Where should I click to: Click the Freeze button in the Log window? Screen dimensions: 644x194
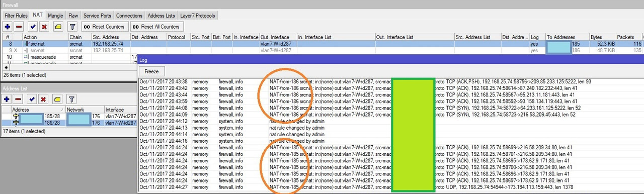click(151, 71)
